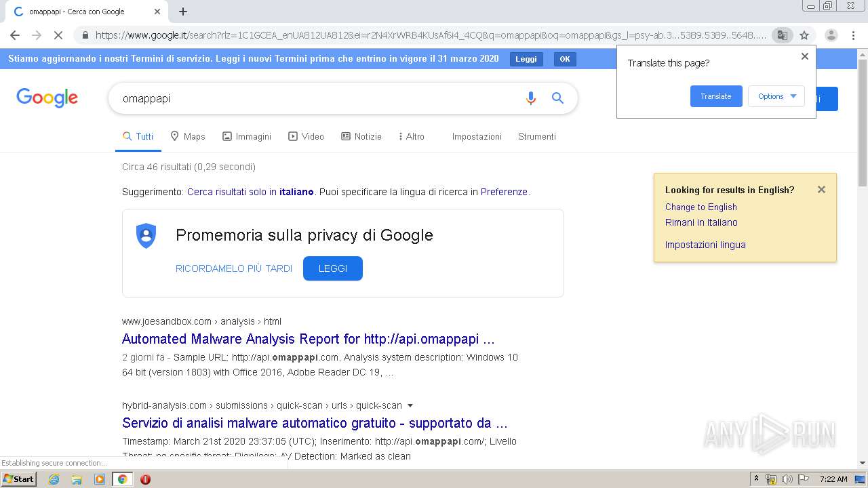
Task: Click the browser forward arrow
Action: [x=37, y=35]
